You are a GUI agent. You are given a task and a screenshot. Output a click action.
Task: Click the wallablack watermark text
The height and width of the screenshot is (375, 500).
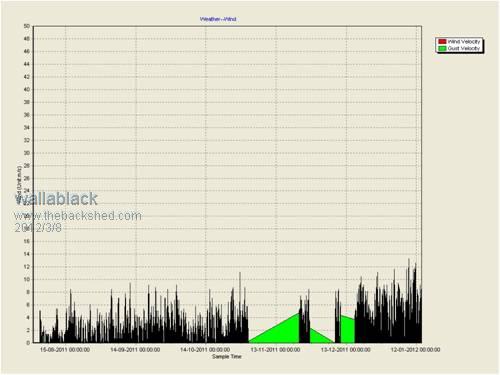click(56, 199)
